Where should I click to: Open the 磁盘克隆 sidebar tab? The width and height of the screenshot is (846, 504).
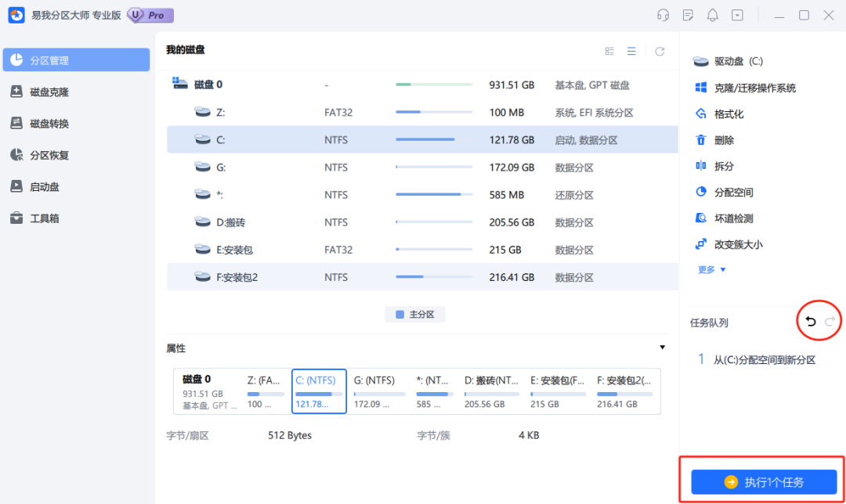click(49, 92)
